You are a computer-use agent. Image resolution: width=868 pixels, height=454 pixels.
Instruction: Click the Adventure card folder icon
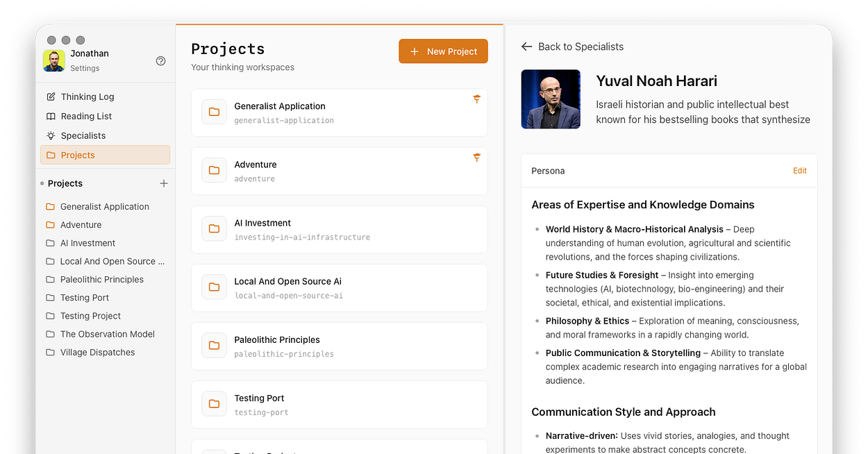click(214, 170)
